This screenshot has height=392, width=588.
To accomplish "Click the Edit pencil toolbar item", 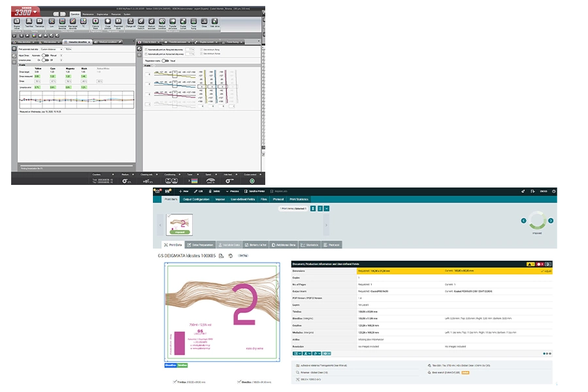I will point(201,191).
